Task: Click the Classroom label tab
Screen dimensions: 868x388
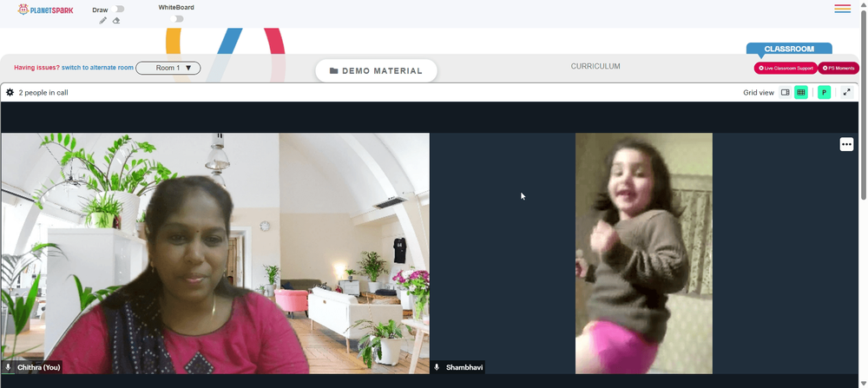Action: pyautogui.click(x=789, y=49)
